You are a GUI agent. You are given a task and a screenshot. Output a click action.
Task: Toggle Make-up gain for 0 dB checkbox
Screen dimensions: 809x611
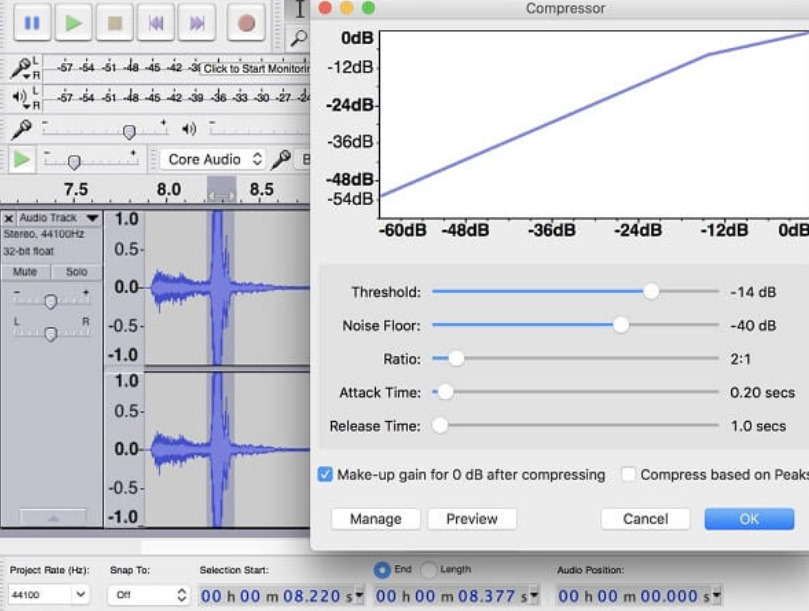tap(325, 474)
